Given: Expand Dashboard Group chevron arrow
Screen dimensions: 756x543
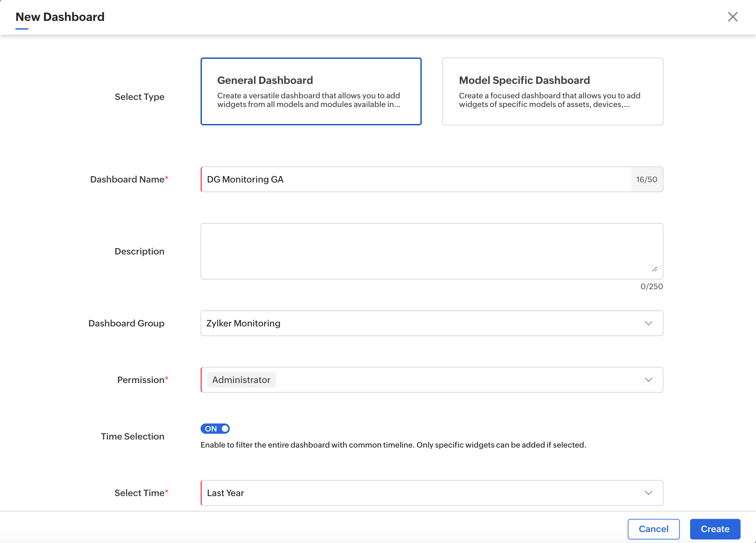Looking at the screenshot, I should (x=648, y=323).
